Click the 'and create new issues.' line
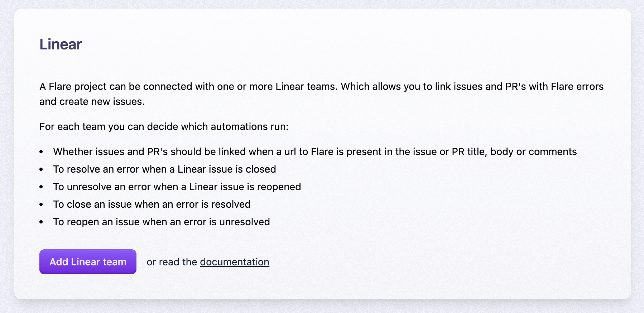Viewport: 644px width, 313px height. coord(92,102)
